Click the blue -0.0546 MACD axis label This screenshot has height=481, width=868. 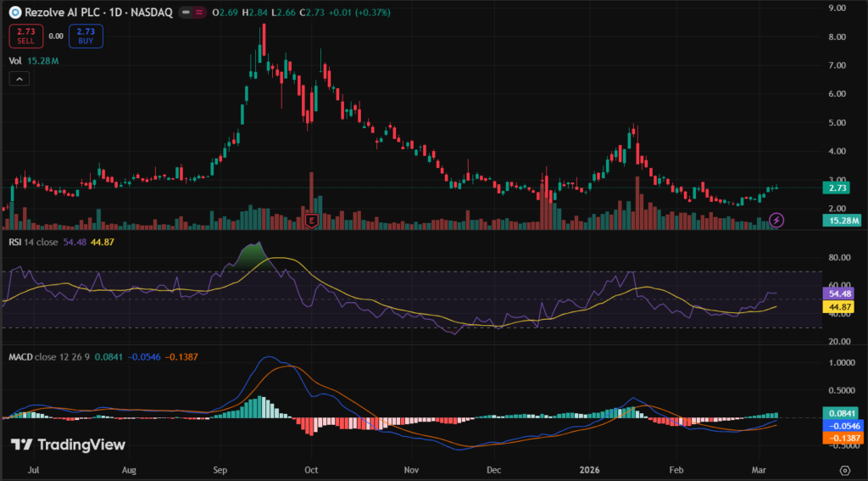click(841, 426)
